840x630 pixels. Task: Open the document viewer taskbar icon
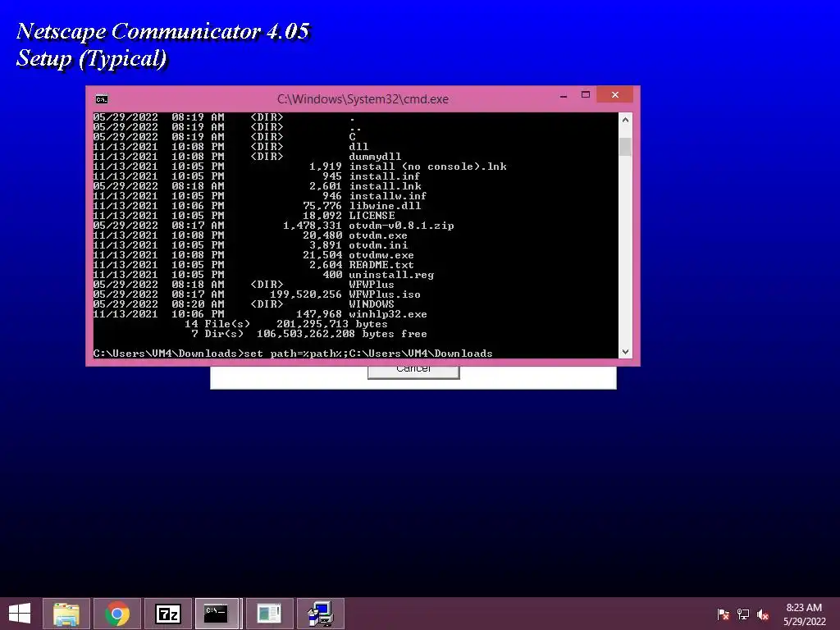(x=269, y=614)
